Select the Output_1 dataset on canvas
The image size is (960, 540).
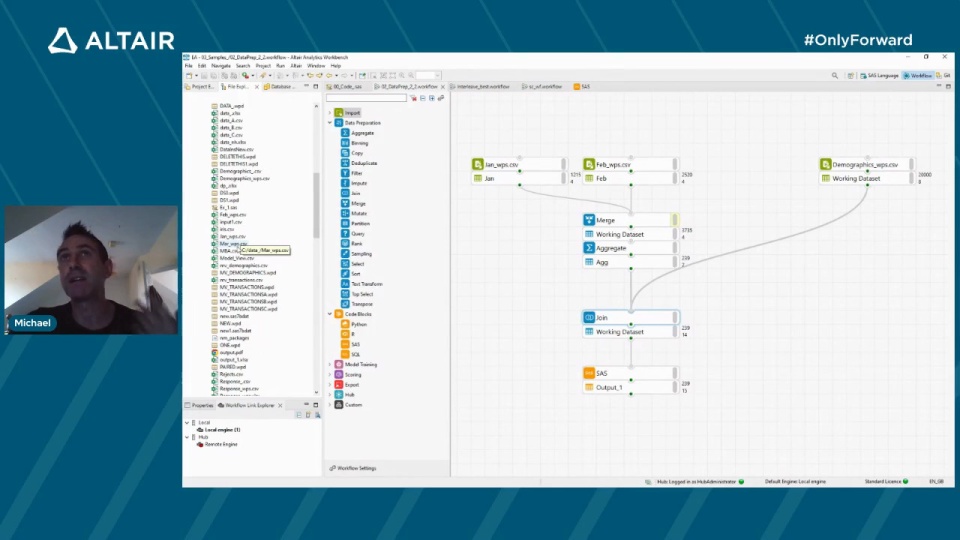(630, 387)
